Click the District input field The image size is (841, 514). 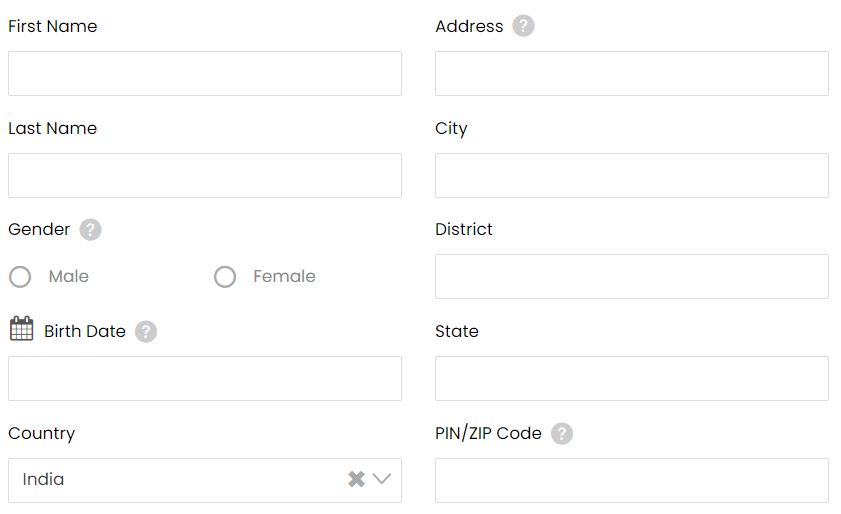[632, 276]
